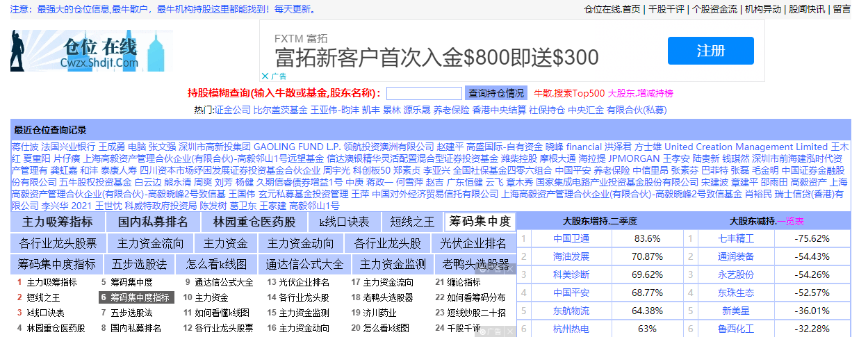This screenshot has width=868, height=337.
Task: Open 东珠生态 in the 减持 table
Action: click(x=736, y=293)
